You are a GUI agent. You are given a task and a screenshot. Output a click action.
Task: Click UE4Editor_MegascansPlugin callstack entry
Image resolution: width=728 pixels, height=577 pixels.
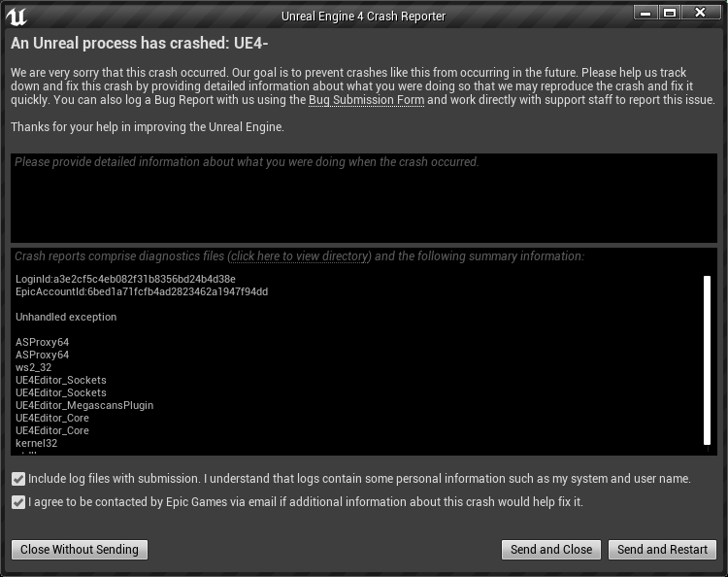coord(84,406)
